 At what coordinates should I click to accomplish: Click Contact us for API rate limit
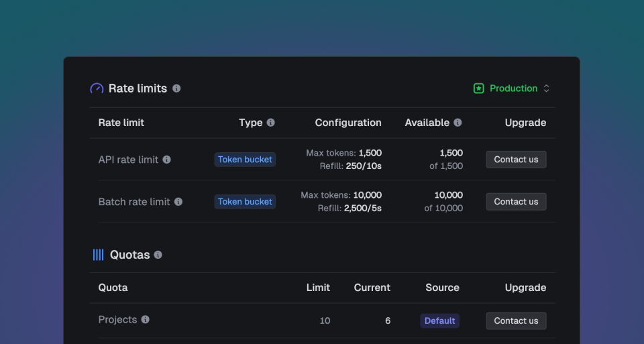click(x=516, y=160)
